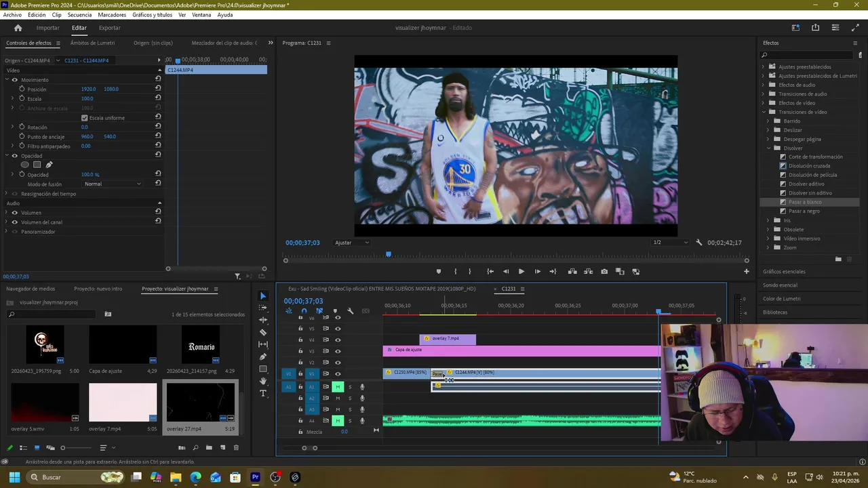The width and height of the screenshot is (868, 488).
Task: Open the Secuencia menu
Action: tap(79, 15)
